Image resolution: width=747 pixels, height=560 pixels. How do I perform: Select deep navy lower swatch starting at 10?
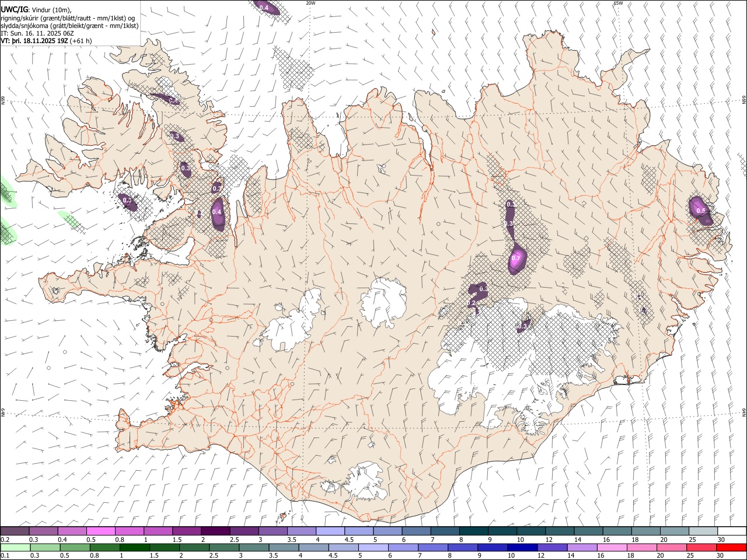[521, 547]
